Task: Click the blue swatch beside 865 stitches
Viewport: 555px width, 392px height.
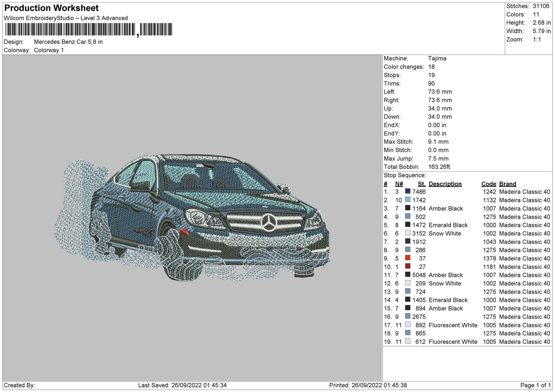Action: click(x=408, y=333)
